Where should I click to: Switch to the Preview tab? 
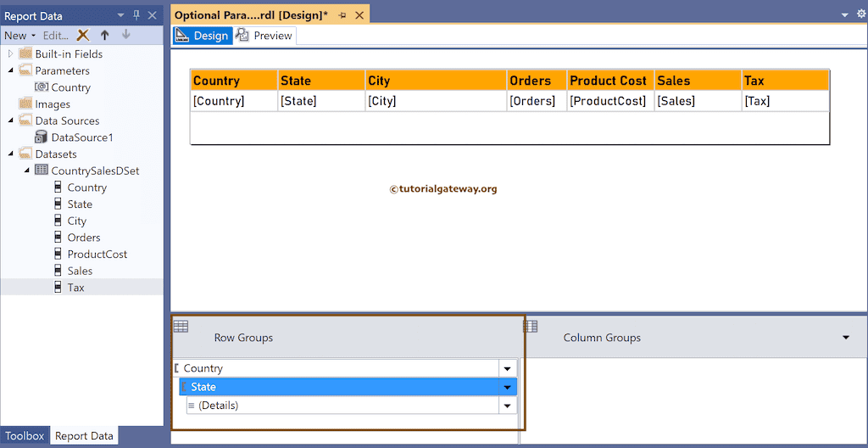(264, 36)
